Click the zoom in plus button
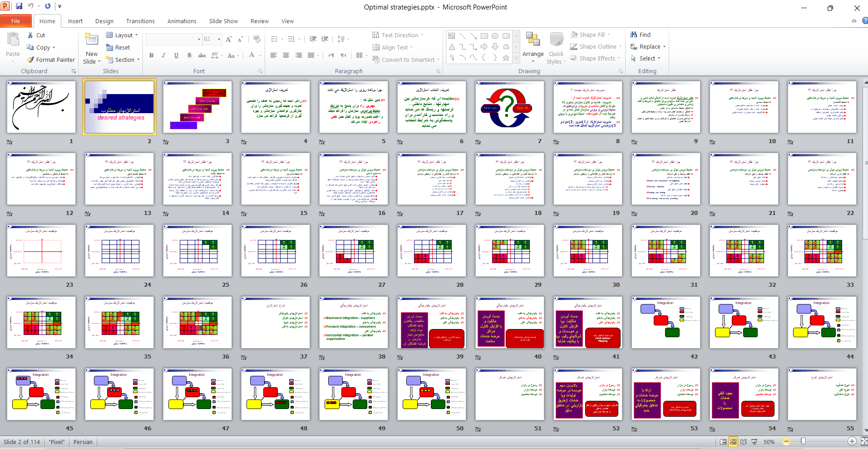 (852, 441)
